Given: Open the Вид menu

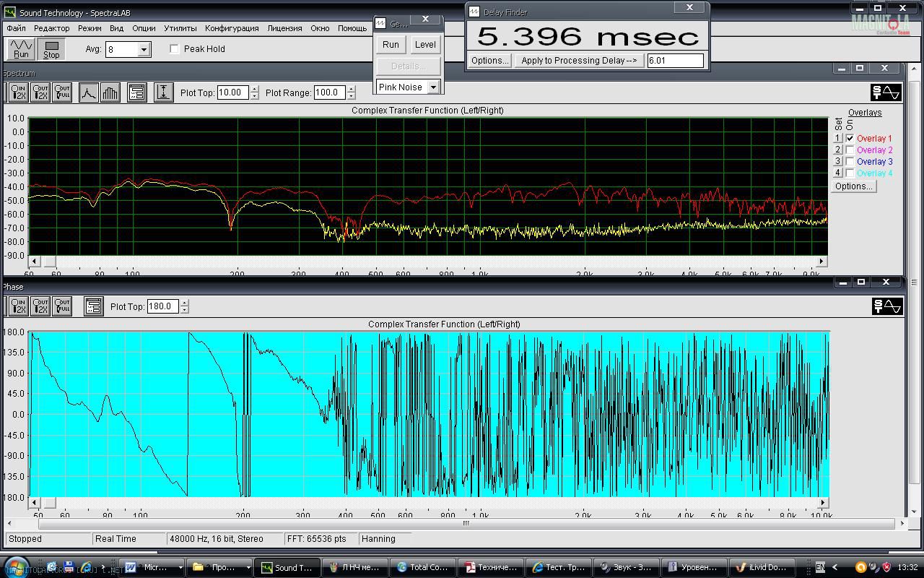Looking at the screenshot, I should [x=116, y=28].
